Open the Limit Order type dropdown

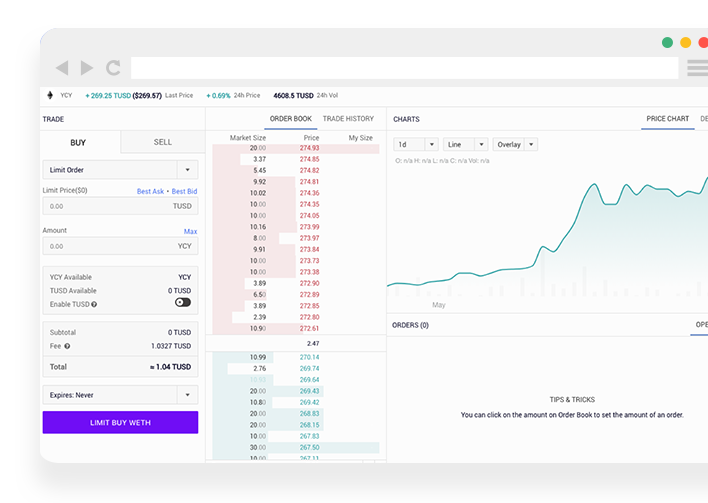click(x=120, y=170)
